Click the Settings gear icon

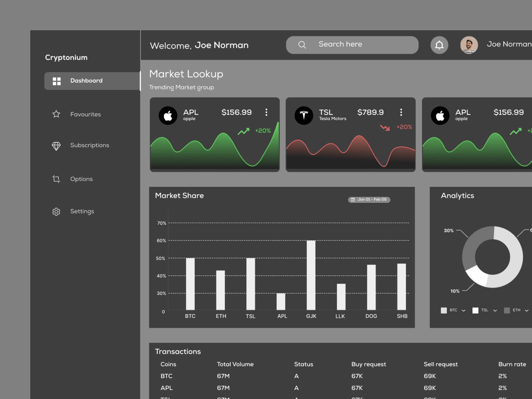tap(56, 211)
